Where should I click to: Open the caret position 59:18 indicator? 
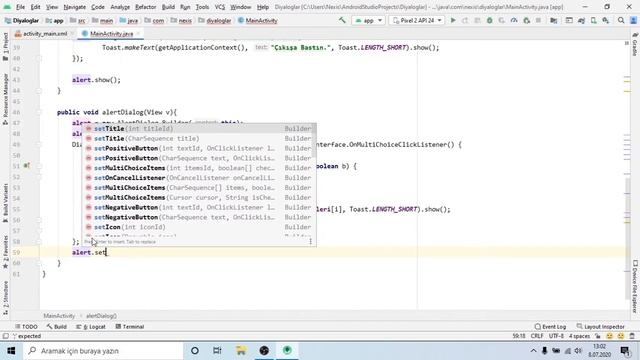[519, 336]
